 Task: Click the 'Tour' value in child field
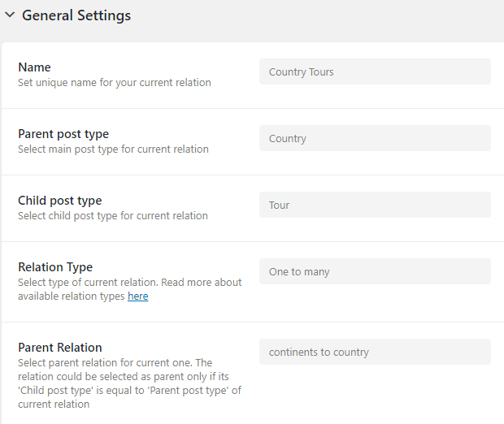[x=279, y=205]
